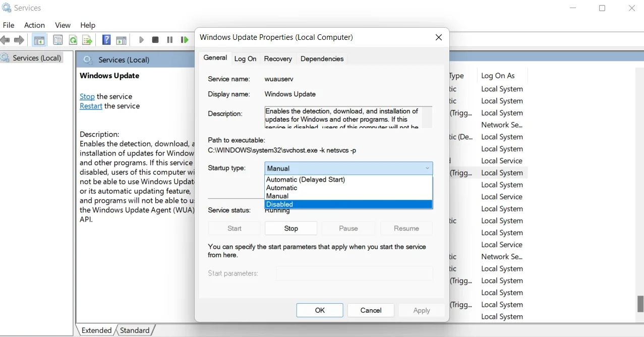Switch to the Standard view tab
Viewport: 644px width, 337px height.
(x=135, y=330)
